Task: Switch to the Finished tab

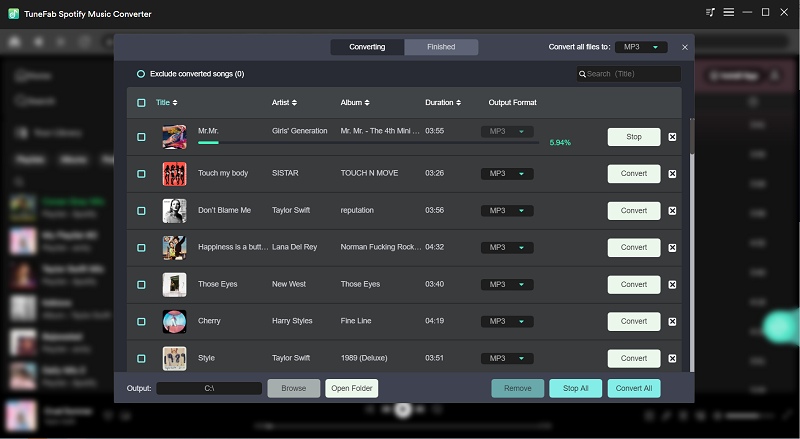Action: pos(441,47)
